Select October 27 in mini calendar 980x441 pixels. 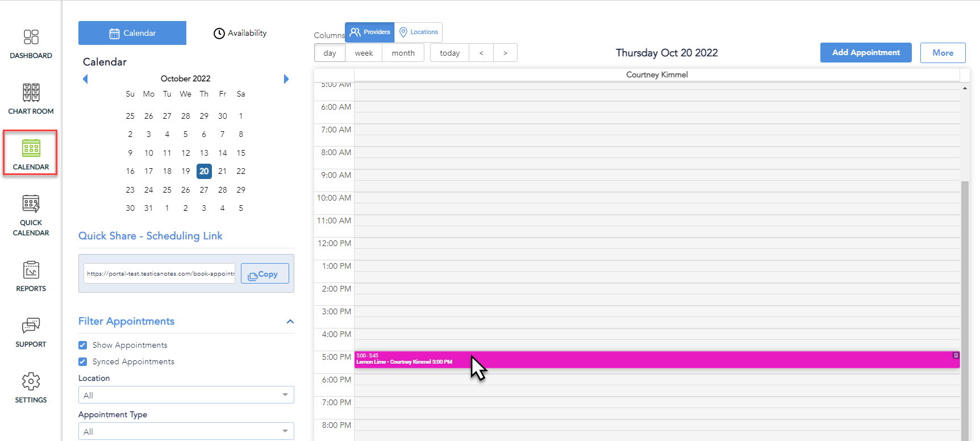(x=204, y=190)
